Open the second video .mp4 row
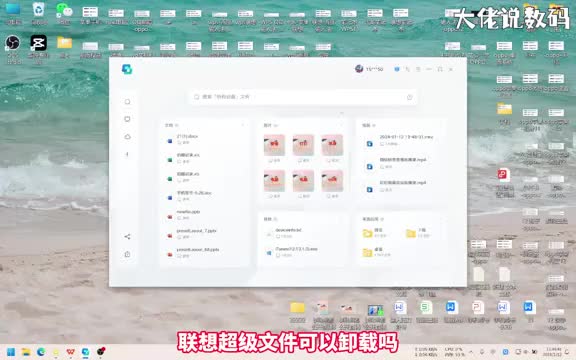The height and width of the screenshot is (360, 576). tap(401, 163)
